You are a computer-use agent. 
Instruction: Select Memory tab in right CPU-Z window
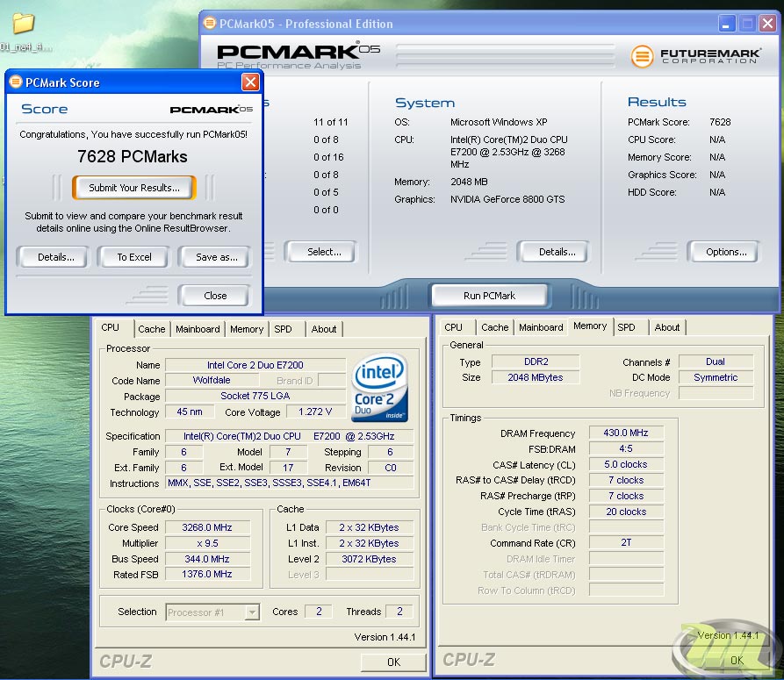tap(590, 326)
